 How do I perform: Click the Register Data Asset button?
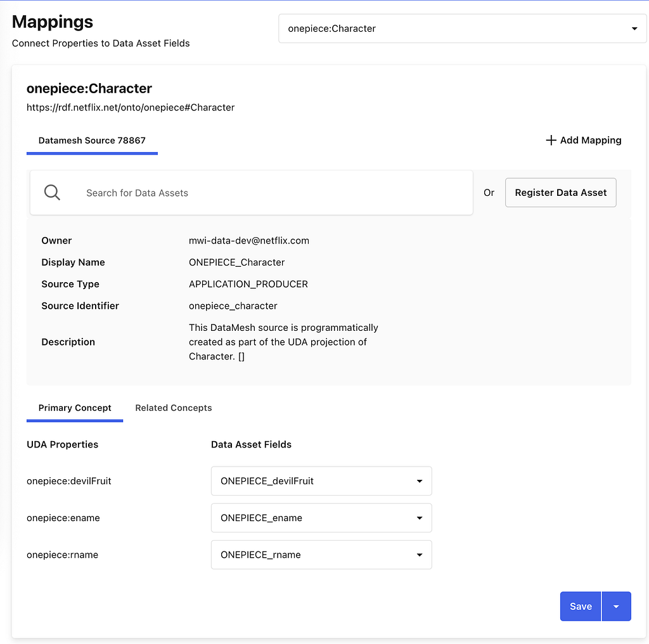click(x=560, y=193)
